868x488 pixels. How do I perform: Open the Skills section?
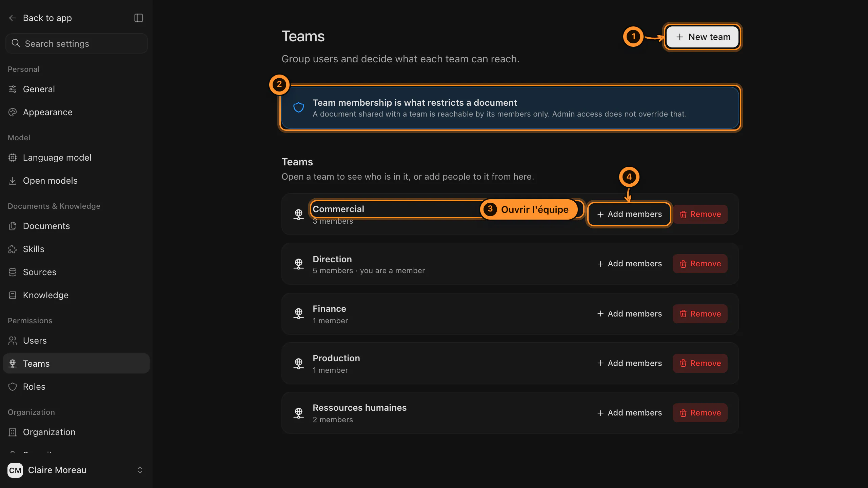click(76, 249)
